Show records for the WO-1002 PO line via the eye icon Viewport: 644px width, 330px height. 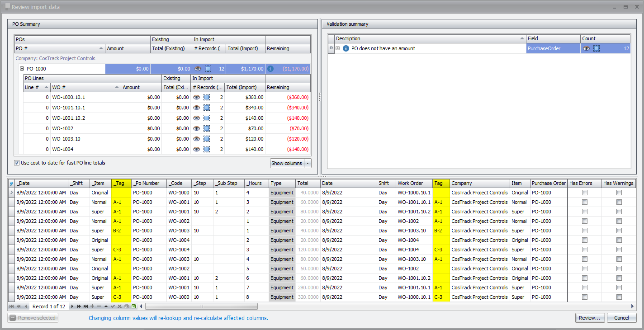tap(196, 128)
